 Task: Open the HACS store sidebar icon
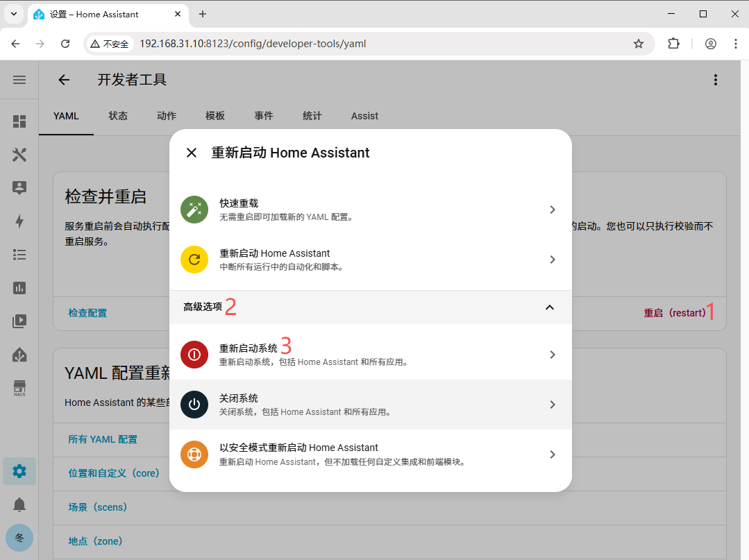click(x=19, y=388)
